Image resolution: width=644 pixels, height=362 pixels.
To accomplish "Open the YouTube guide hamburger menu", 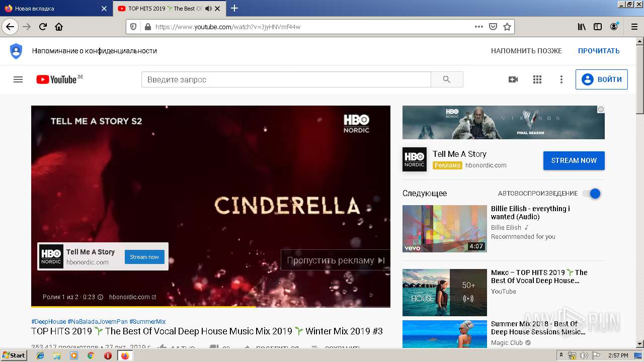I will [18, 79].
